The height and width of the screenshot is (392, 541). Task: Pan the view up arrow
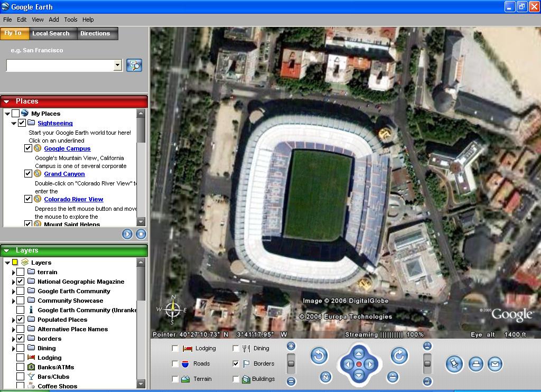359,353
